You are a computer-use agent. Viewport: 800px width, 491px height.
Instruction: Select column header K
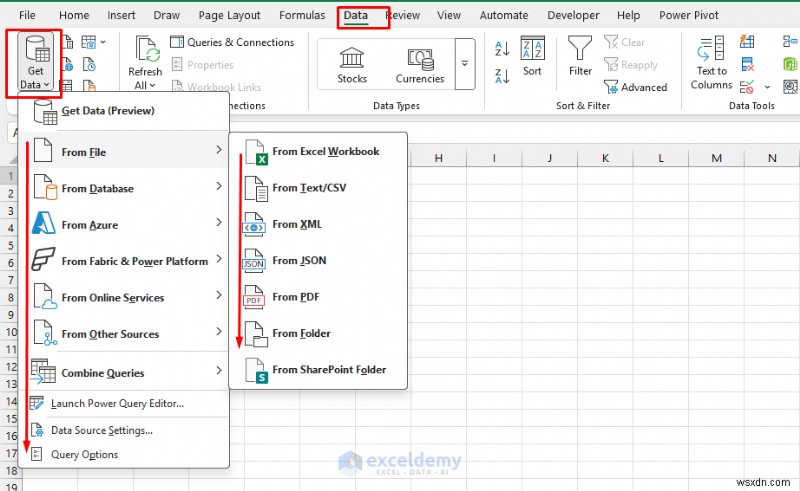pyautogui.click(x=605, y=158)
